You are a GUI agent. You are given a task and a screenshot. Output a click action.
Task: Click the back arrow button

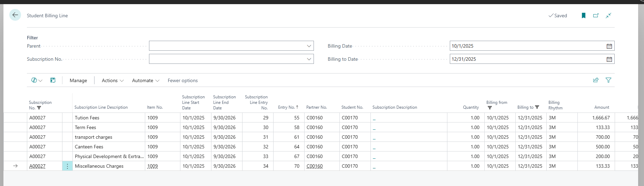pos(15,15)
